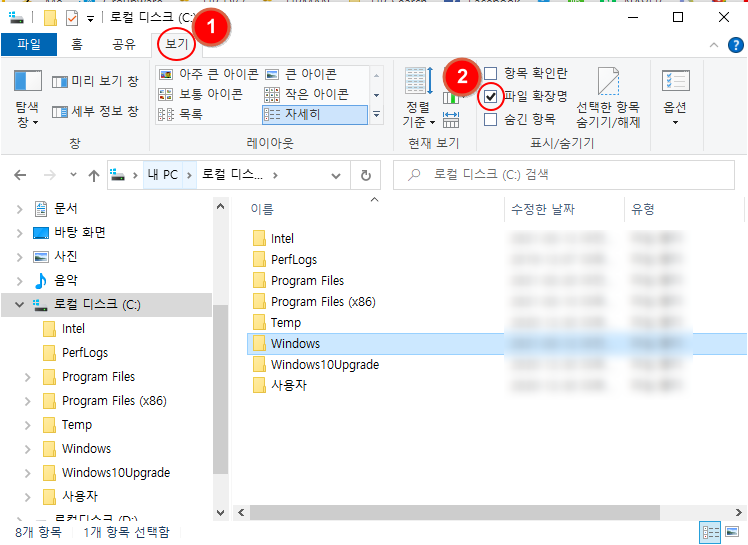Image resolution: width=748 pixels, height=545 pixels.
Task: Expand the 문서 tree node
Action: (x=20, y=209)
